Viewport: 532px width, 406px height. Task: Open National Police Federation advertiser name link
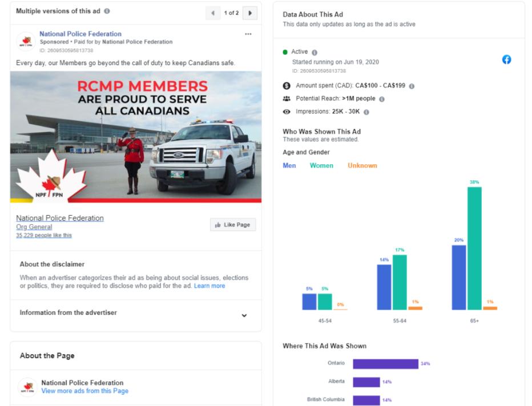click(80, 34)
